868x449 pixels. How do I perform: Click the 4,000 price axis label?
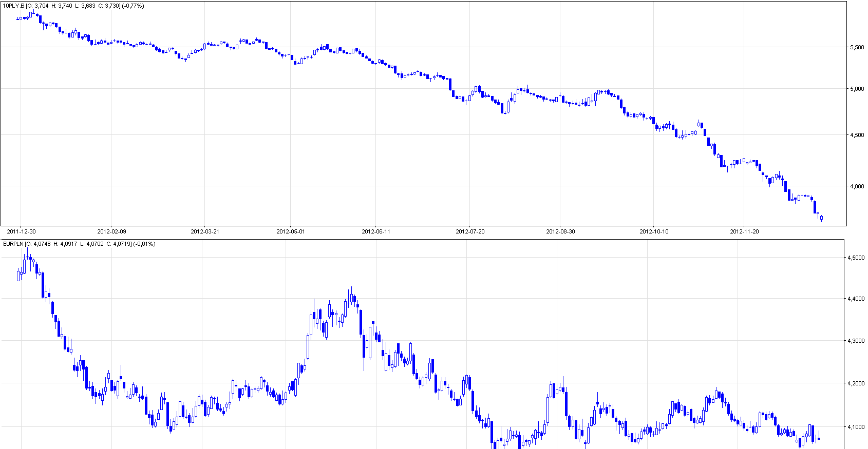coord(857,186)
